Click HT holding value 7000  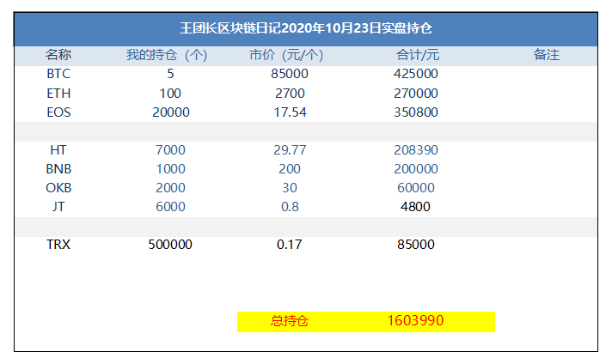point(170,150)
